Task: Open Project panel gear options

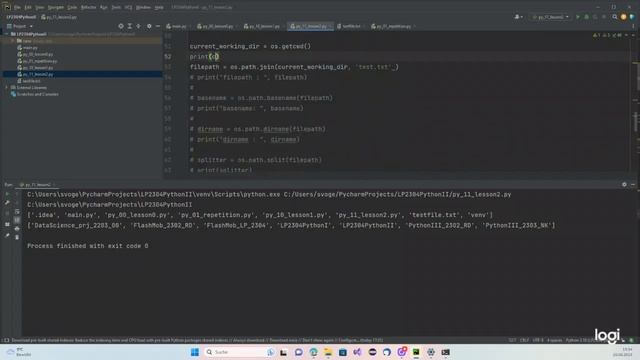Action: pyautogui.click(x=149, y=26)
